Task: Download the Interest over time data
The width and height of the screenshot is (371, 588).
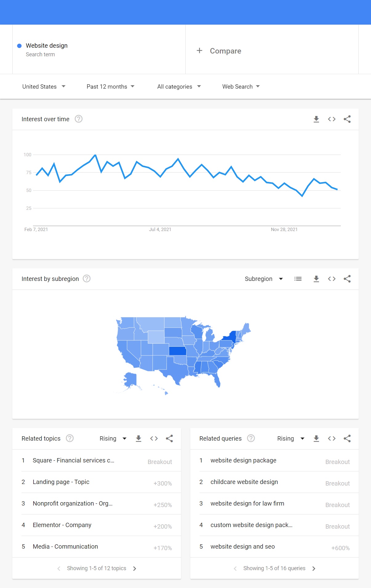Action: click(316, 119)
